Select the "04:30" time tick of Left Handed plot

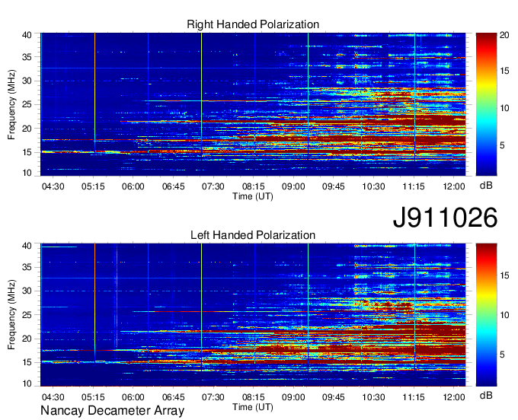pyautogui.click(x=53, y=397)
